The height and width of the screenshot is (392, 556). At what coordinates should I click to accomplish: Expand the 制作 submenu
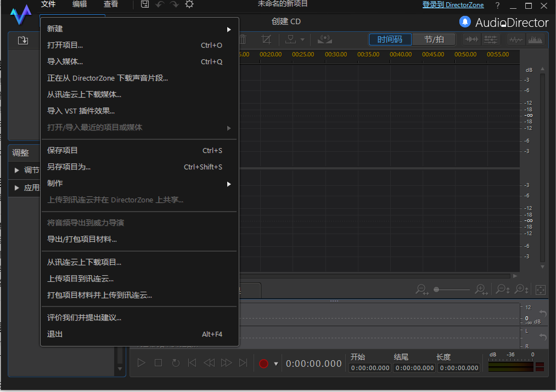coord(140,184)
